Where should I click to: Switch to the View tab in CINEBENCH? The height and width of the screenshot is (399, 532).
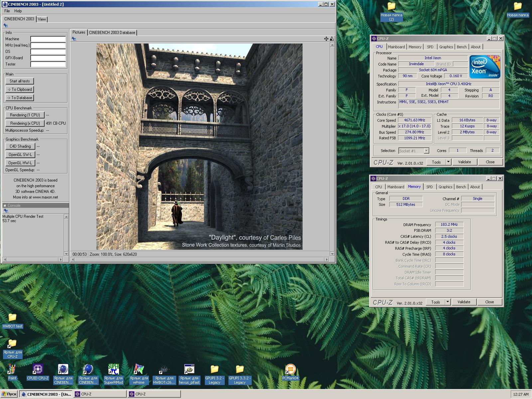click(x=42, y=19)
